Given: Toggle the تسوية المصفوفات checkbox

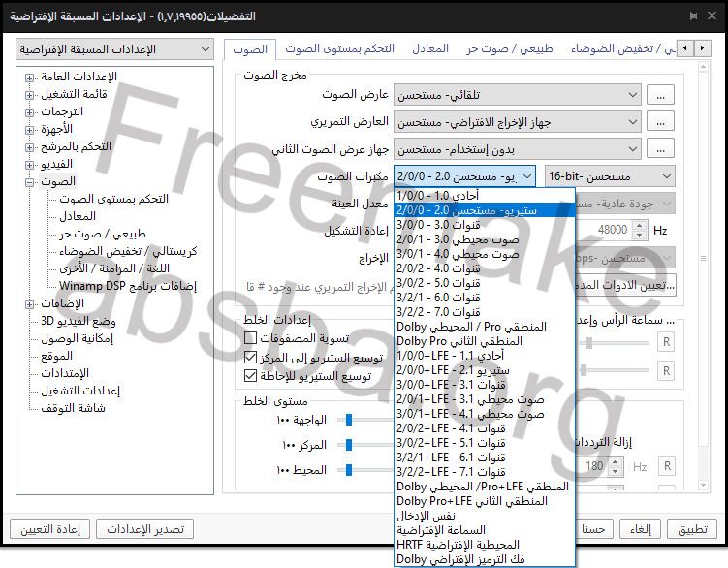Looking at the screenshot, I should coord(250,337).
